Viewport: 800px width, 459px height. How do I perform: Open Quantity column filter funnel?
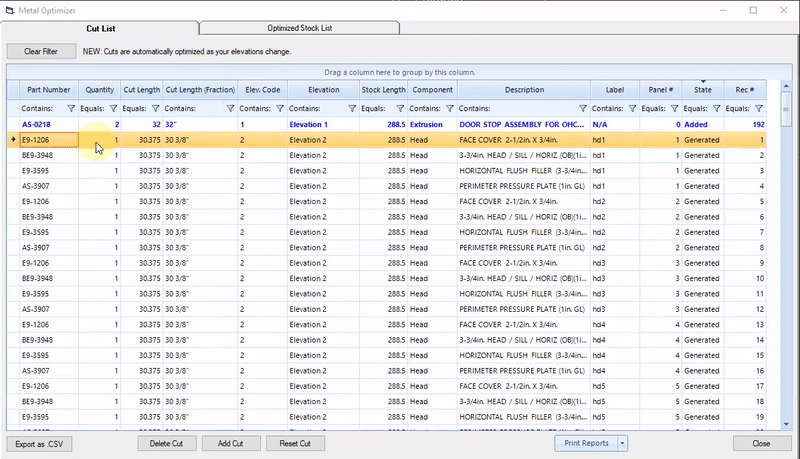113,108
